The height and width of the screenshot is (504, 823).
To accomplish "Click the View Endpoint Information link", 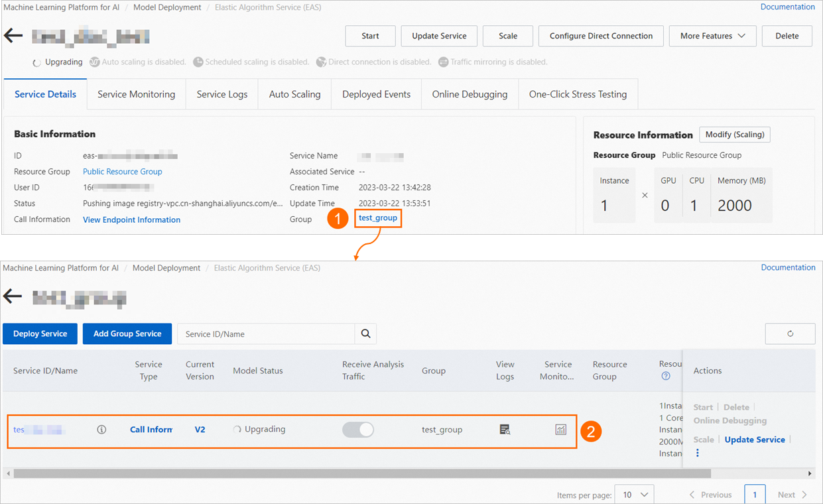I will coord(131,220).
